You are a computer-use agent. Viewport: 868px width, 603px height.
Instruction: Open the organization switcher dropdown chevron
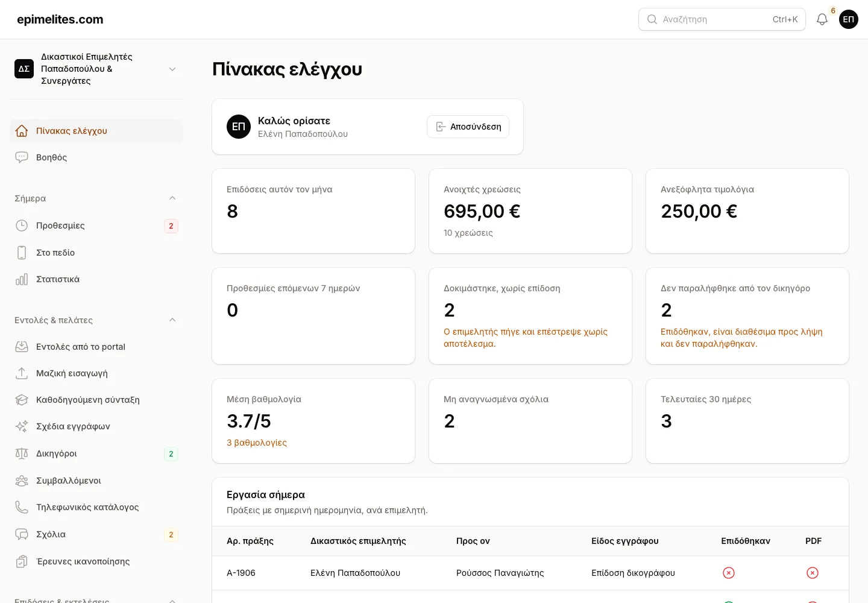(172, 69)
